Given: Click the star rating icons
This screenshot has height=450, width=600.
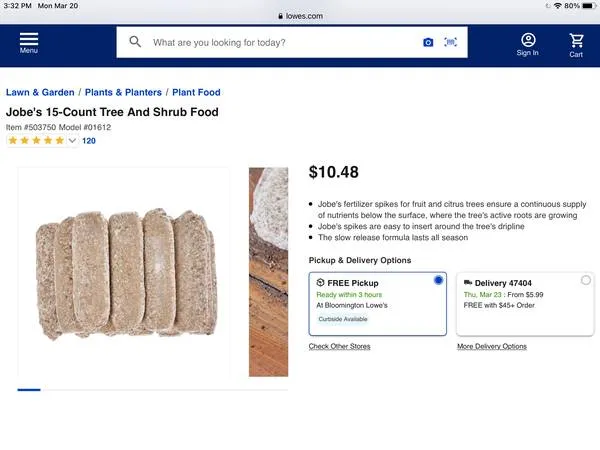Looking at the screenshot, I should [36, 141].
